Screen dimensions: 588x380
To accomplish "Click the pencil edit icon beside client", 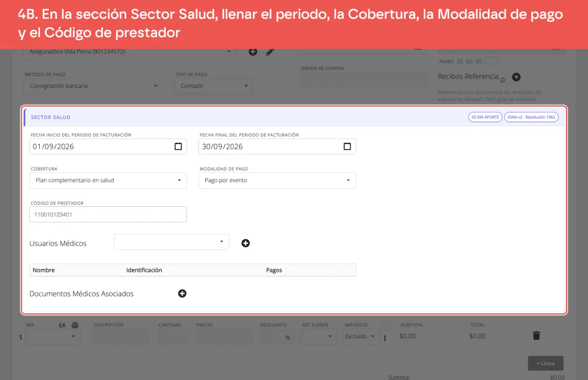I will [270, 52].
